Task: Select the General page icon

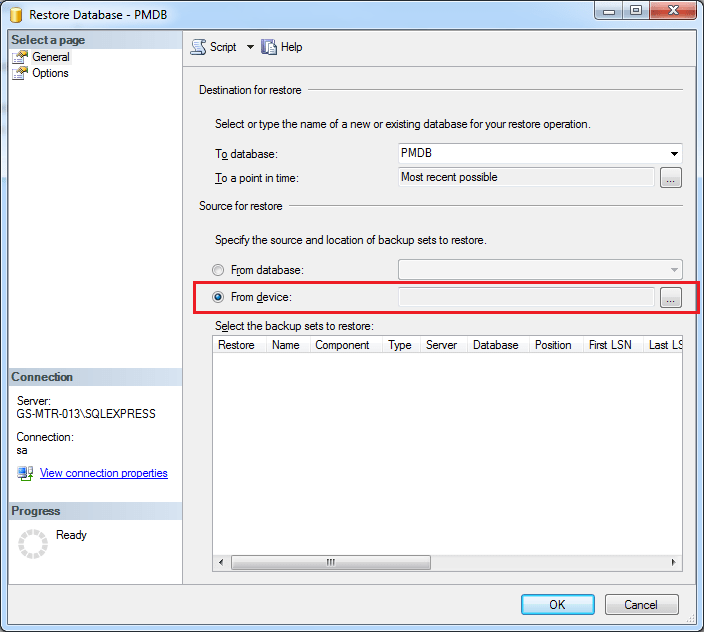Action: (20, 57)
